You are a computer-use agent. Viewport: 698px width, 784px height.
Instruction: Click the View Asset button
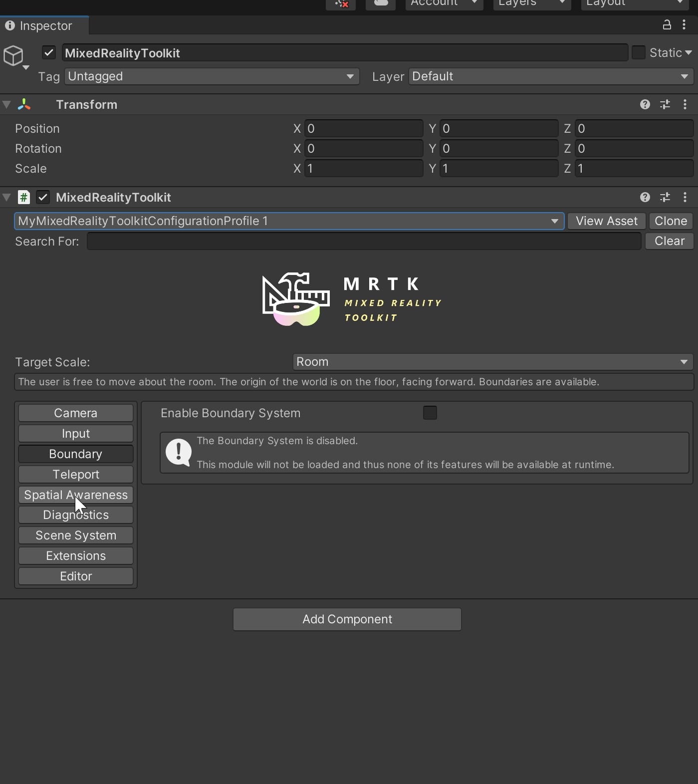[607, 221]
